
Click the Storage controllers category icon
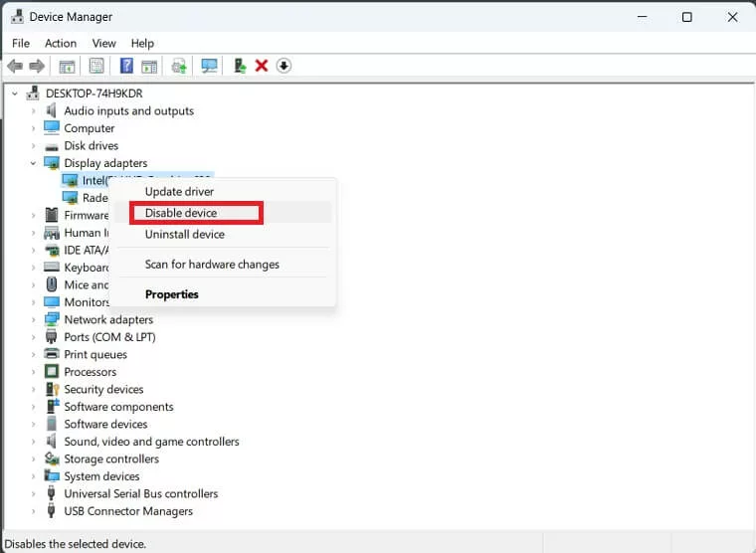52,459
